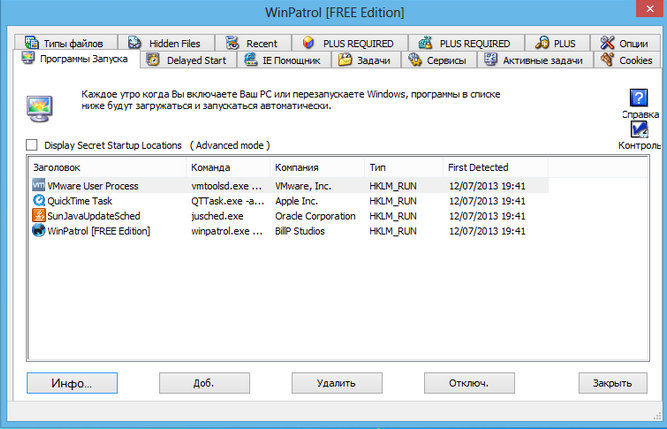Switch to the Сервисы tab
The image size is (667, 429).
coord(439,60)
